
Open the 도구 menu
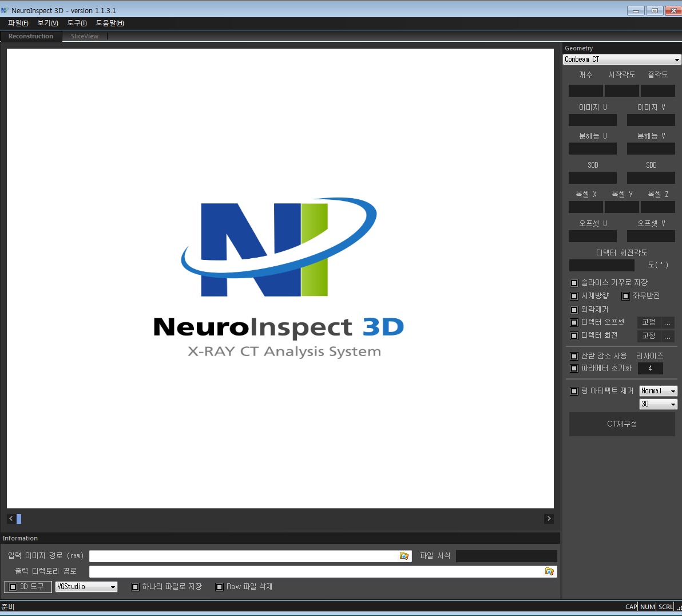(x=77, y=23)
